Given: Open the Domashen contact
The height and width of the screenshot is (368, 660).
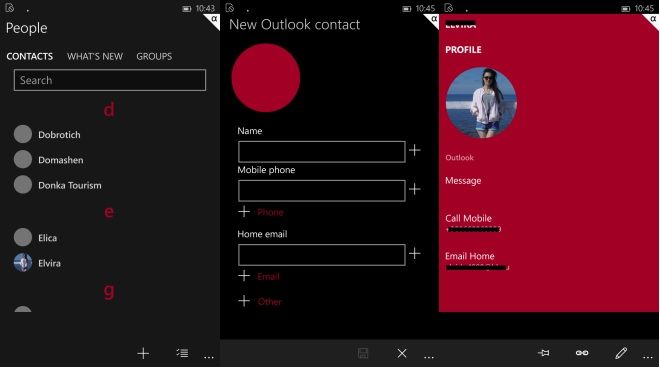Looking at the screenshot, I should (x=61, y=160).
